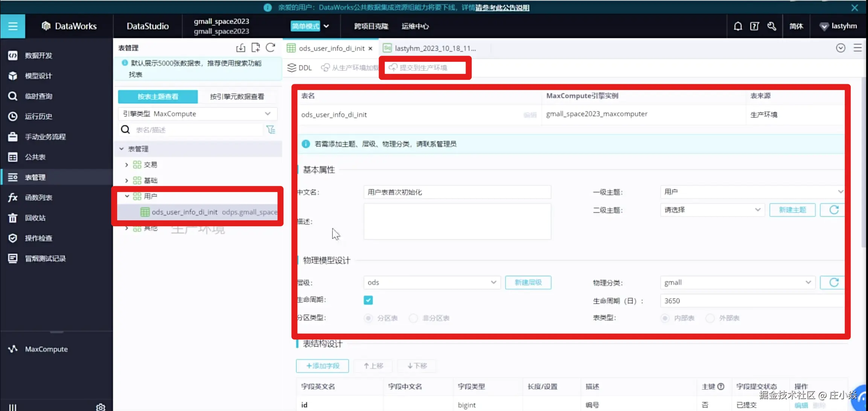
Task: Click the 中文名 input field
Action: (x=457, y=192)
